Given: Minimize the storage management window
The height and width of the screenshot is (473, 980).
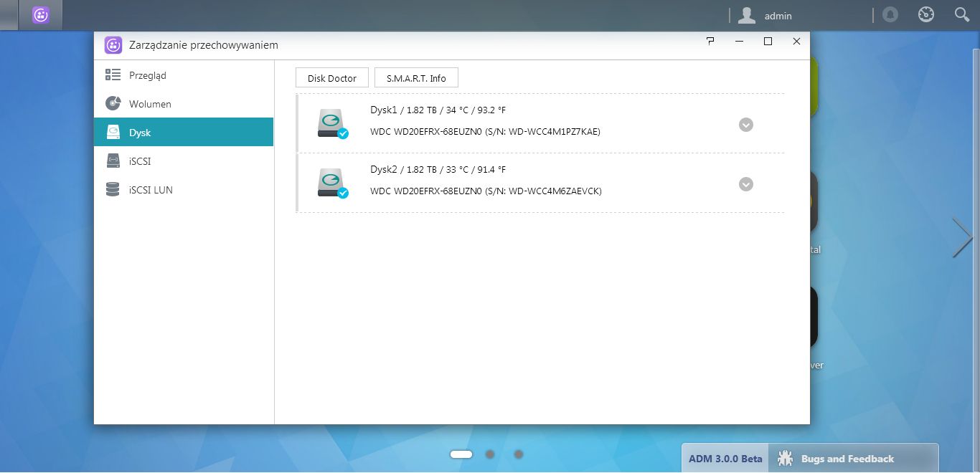Looking at the screenshot, I should pyautogui.click(x=739, y=42).
